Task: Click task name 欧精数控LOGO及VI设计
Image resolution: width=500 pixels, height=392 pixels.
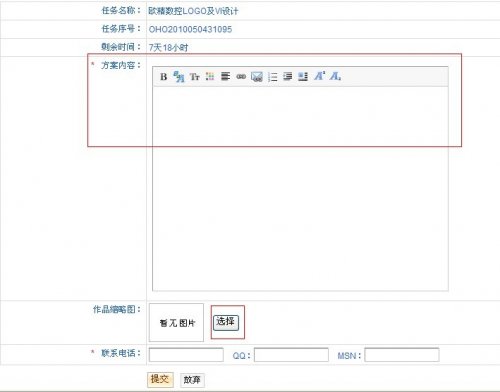Action: pyautogui.click(x=193, y=11)
